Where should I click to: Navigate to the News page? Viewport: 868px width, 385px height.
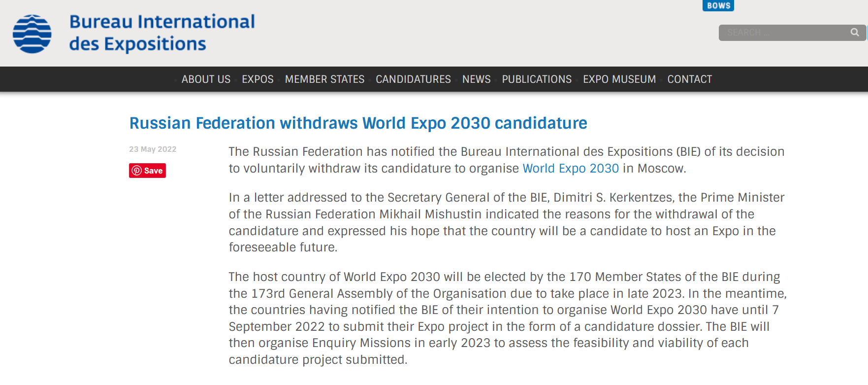(x=476, y=79)
